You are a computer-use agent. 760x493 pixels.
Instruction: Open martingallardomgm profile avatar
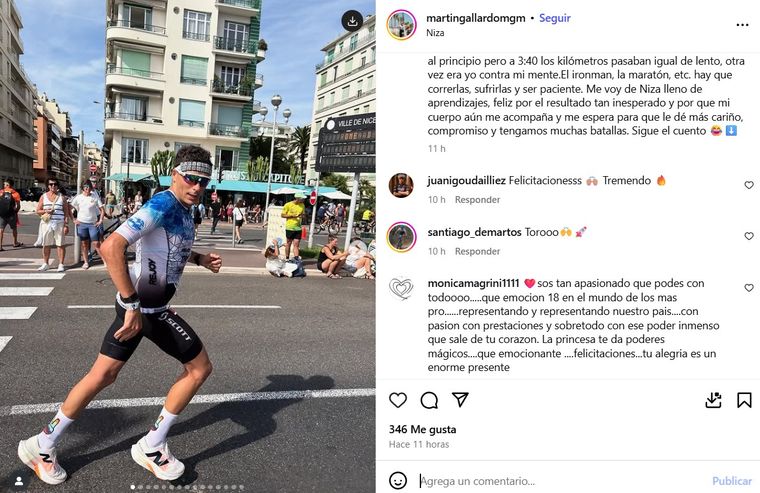tap(401, 24)
